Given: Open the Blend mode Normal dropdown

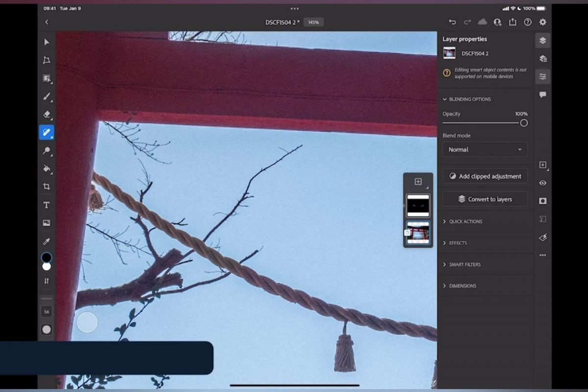Looking at the screenshot, I should [x=485, y=149].
